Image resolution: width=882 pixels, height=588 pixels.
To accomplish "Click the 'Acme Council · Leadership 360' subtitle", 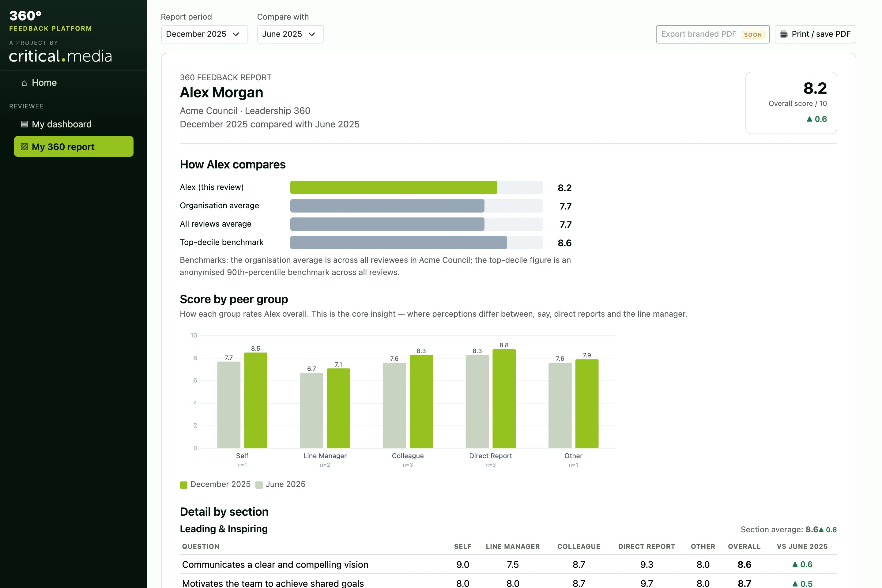I will (x=245, y=111).
